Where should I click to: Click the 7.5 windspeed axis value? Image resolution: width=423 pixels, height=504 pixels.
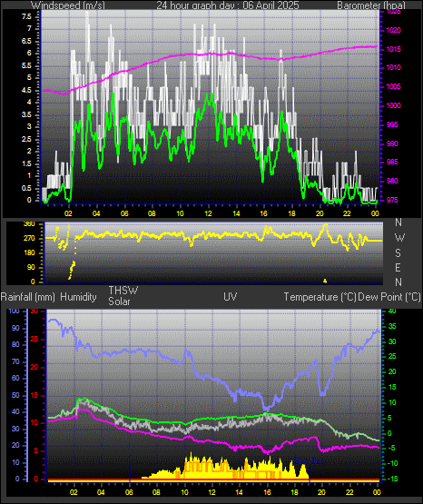(26, 16)
